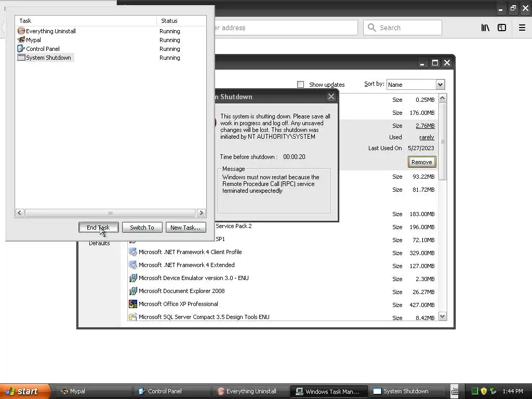Select Everything Uninstall in the task list
532x399 pixels.
pos(50,31)
